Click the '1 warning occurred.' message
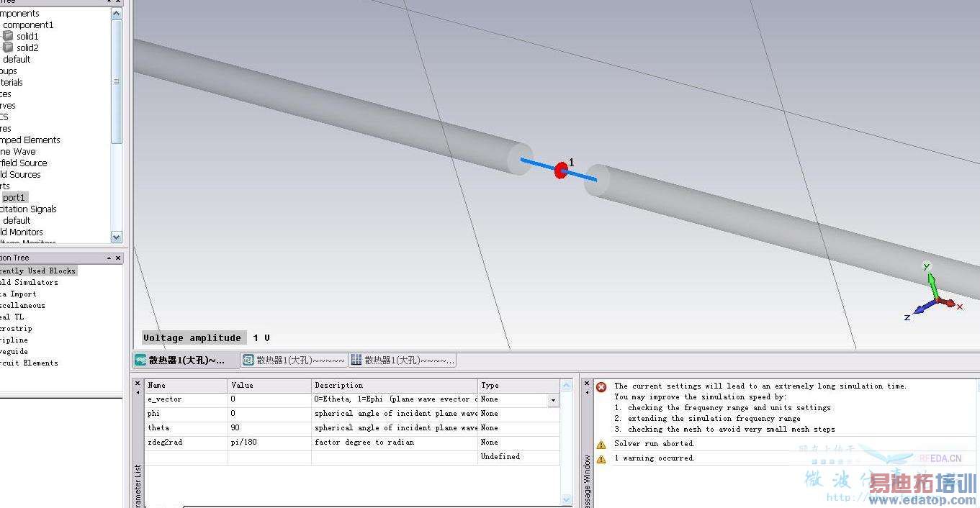The height and width of the screenshot is (508, 980). tap(654, 458)
